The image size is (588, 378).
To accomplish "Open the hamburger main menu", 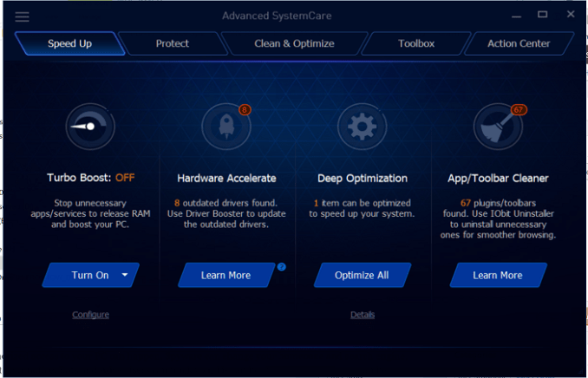I will 23,16.
